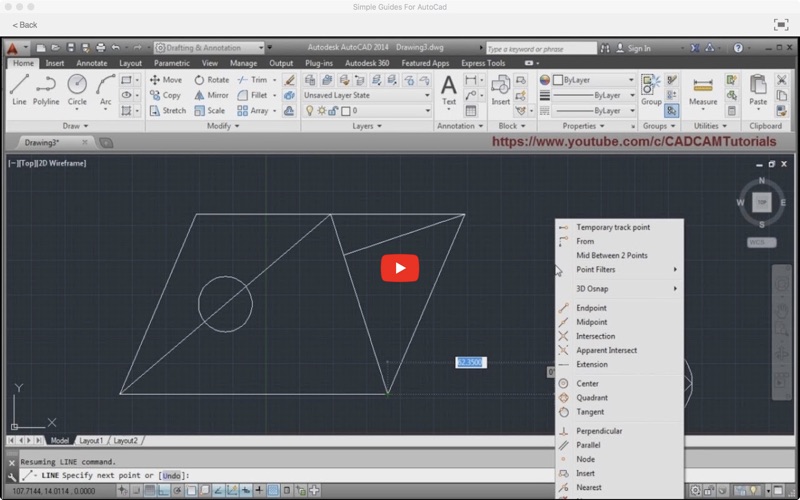
Task: Choose the Stretch command
Action: click(x=168, y=110)
